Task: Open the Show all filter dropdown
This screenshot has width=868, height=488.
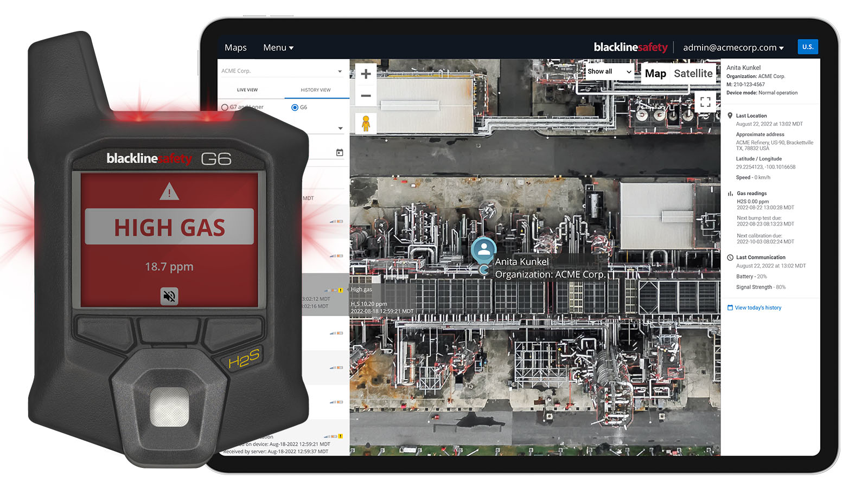Action: point(608,71)
